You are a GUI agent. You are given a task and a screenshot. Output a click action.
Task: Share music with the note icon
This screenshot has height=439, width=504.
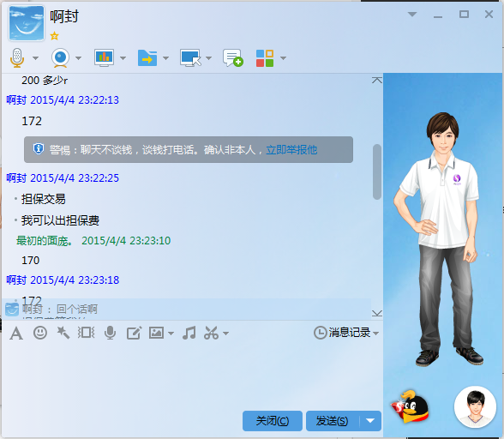coord(189,333)
